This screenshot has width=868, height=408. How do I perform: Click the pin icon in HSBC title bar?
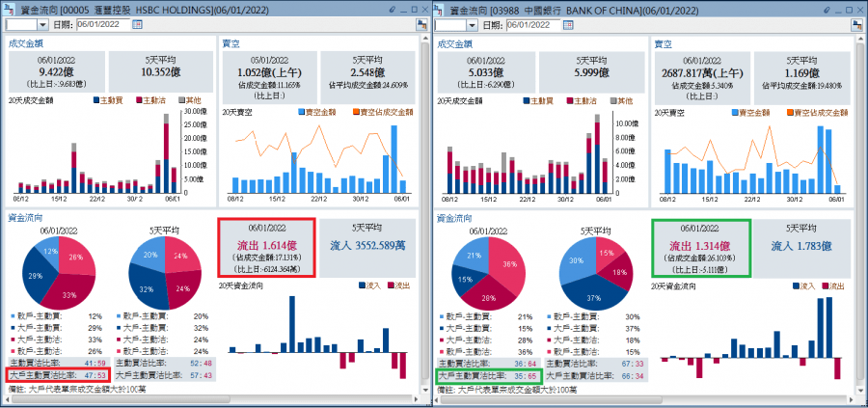pos(393,10)
